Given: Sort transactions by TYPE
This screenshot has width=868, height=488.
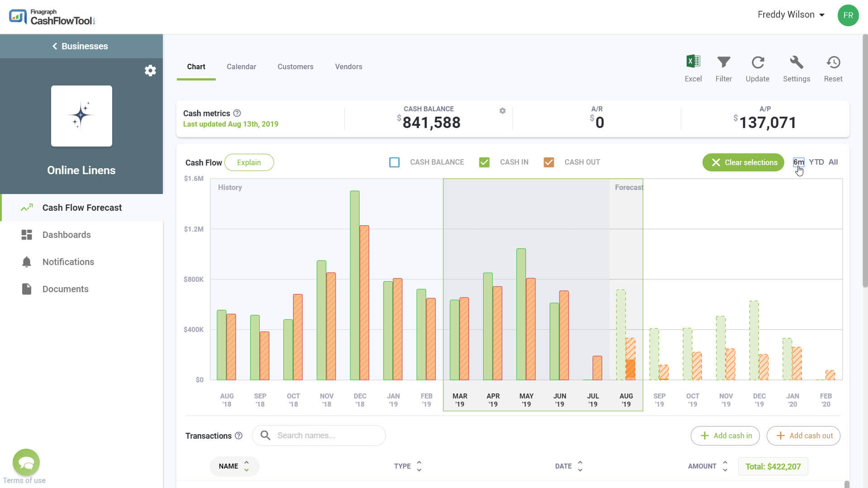Looking at the screenshot, I should tap(408, 466).
